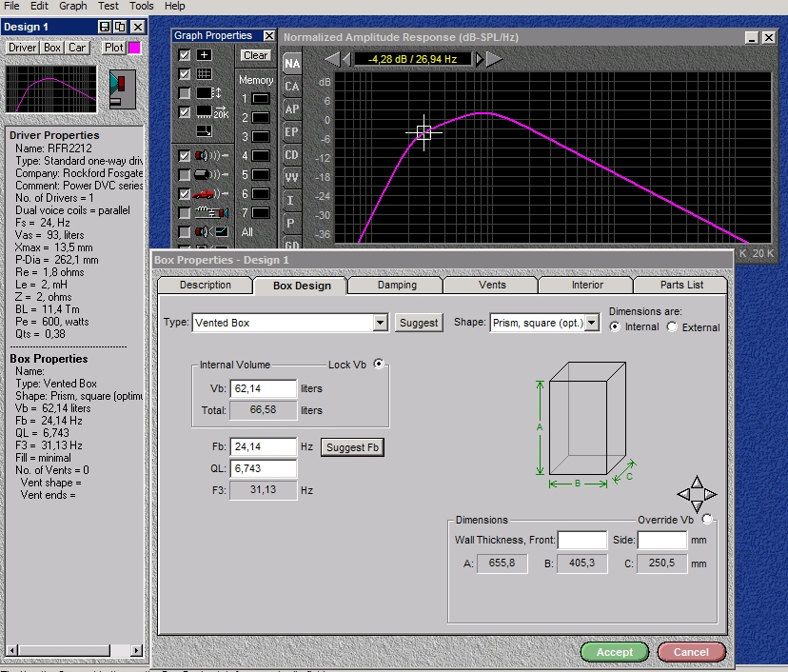This screenshot has width=788, height=672.
Task: Switch to the Vents tab
Action: (x=490, y=285)
